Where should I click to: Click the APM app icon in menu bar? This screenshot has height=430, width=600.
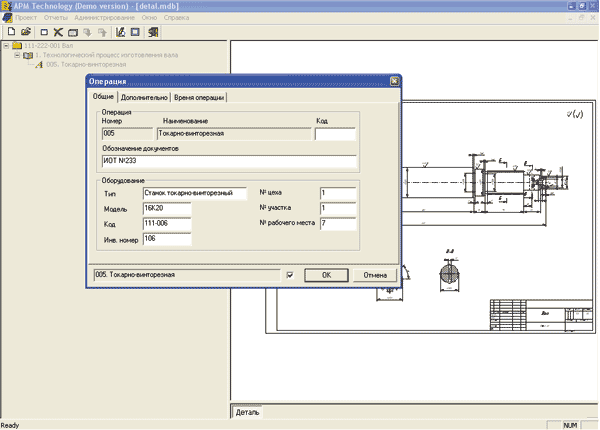coord(7,19)
